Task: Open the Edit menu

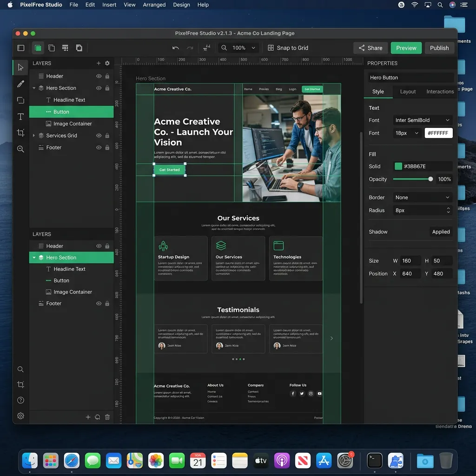Action: point(90,5)
